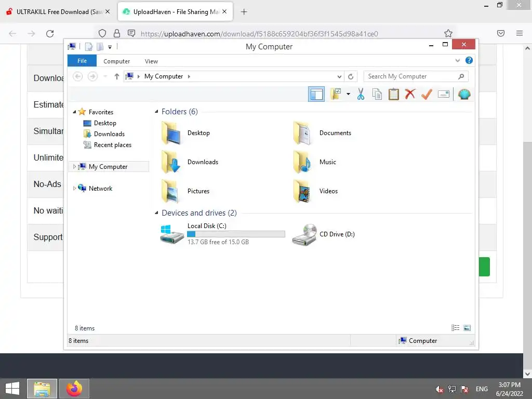Open Firefox Pocket save icon
Image resolution: width=532 pixels, height=399 pixels.
tap(501, 33)
